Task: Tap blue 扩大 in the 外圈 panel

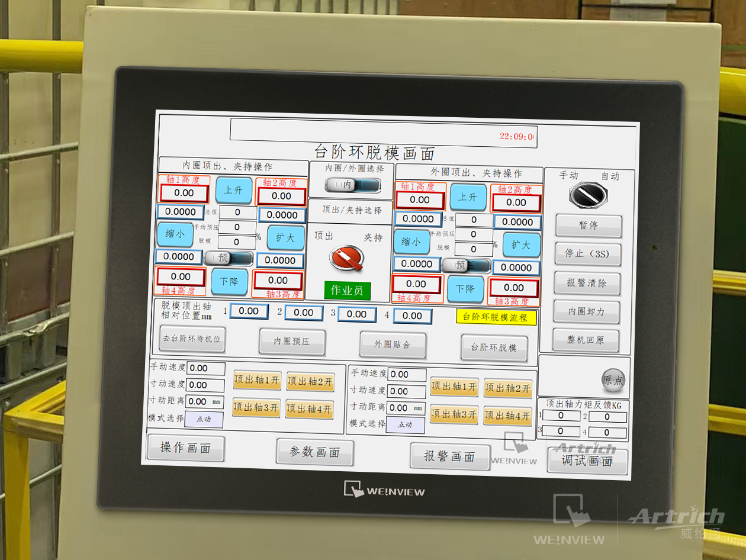Action: (521, 244)
